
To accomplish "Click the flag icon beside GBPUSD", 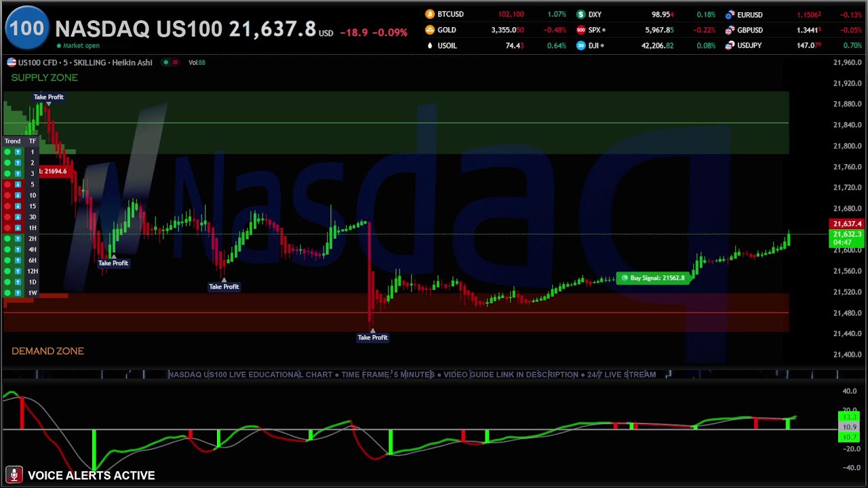I will click(x=730, y=30).
